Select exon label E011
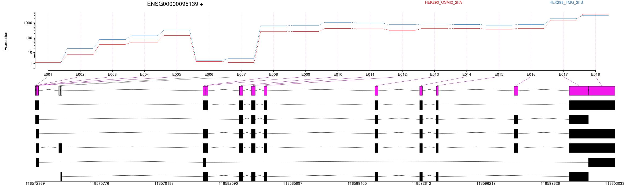Viewport: 644px width, 188px height. pyautogui.click(x=370, y=74)
